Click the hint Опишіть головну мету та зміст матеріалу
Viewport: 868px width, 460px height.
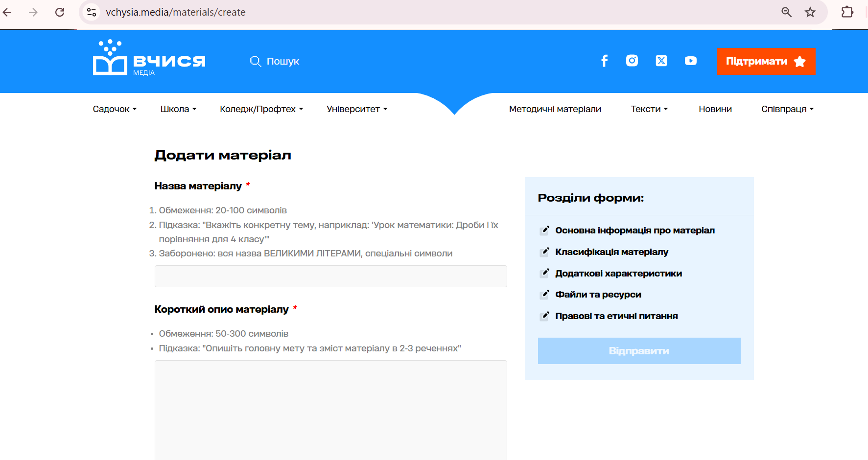click(310, 348)
